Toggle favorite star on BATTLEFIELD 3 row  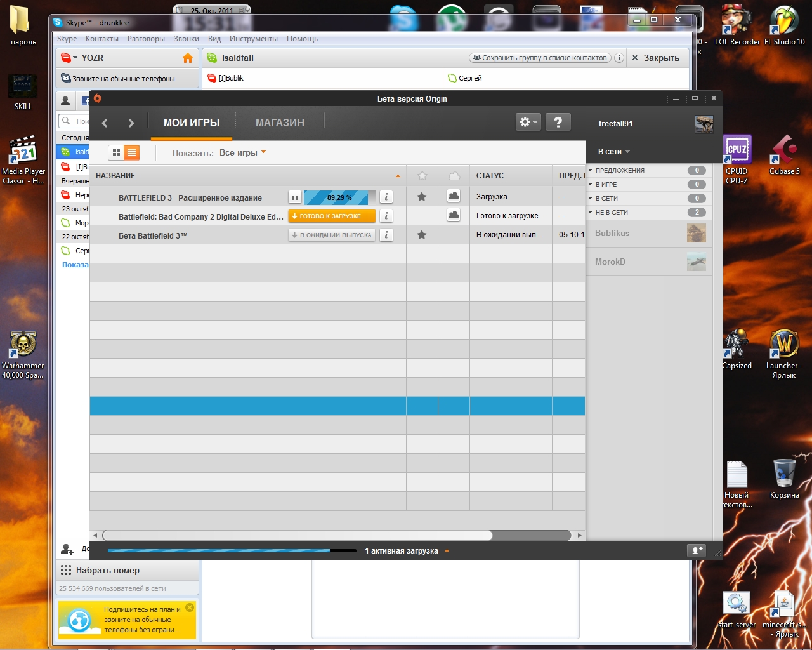[422, 197]
